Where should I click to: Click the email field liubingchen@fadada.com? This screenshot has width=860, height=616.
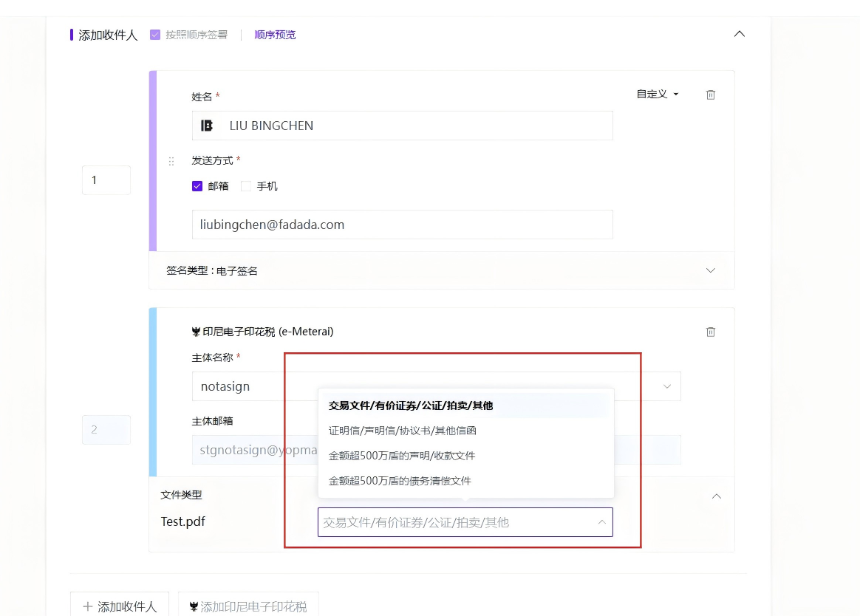coord(402,225)
